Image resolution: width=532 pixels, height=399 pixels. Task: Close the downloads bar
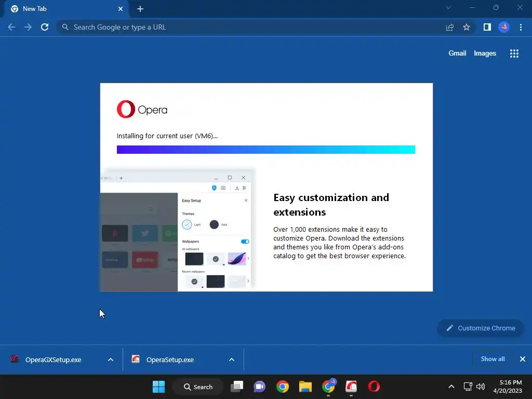[x=523, y=359]
